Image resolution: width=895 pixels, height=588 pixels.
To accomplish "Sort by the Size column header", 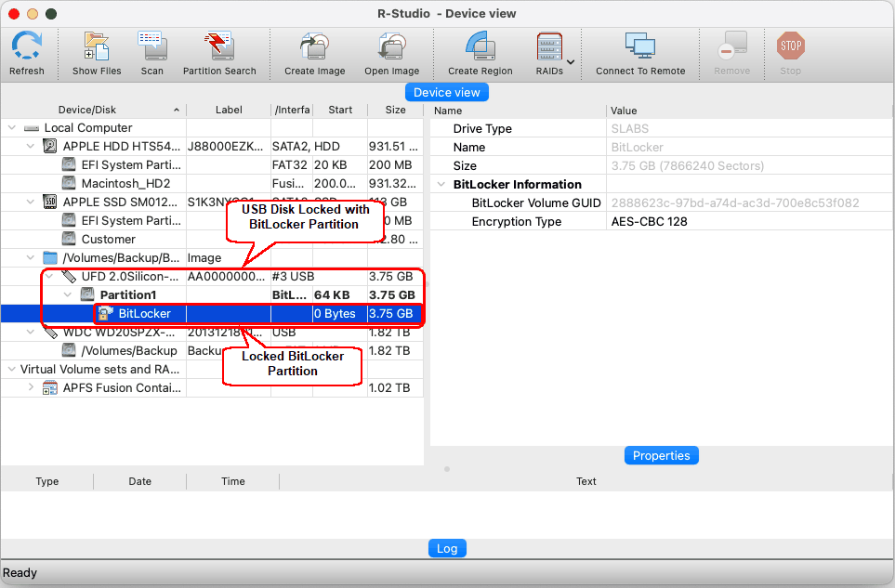I will [x=396, y=110].
